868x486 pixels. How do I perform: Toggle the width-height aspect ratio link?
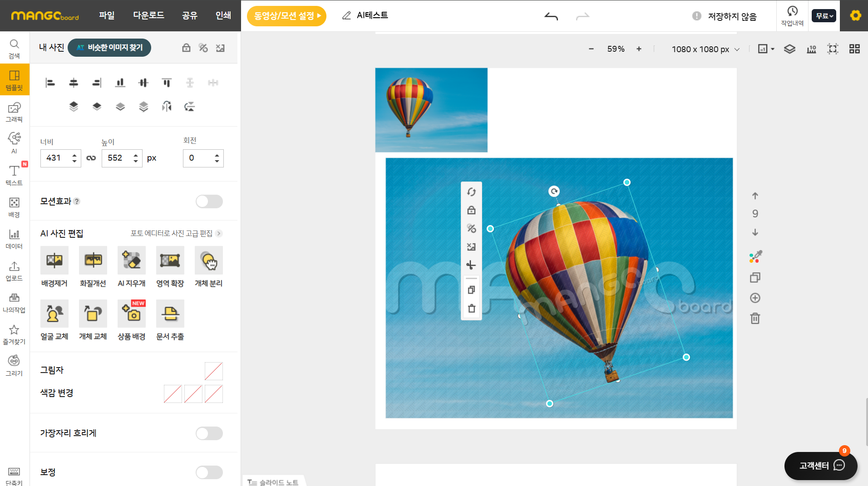[x=91, y=158]
